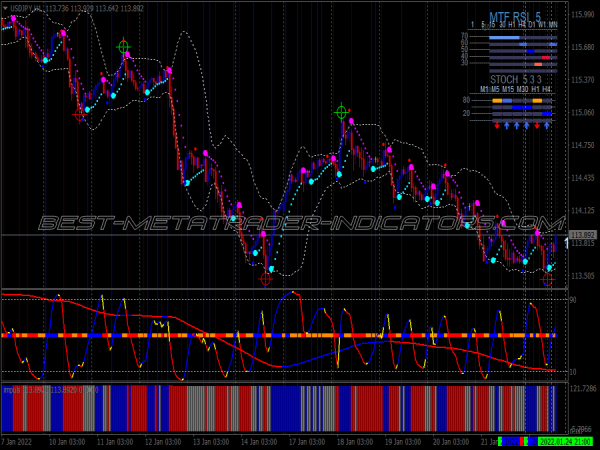
Task: Open the chart menu triangle beside USDJPY,H4
Action: coord(5,8)
